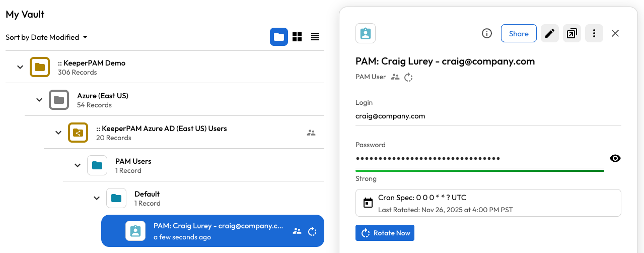Collapse the Azure (East US) folder

coord(39,100)
